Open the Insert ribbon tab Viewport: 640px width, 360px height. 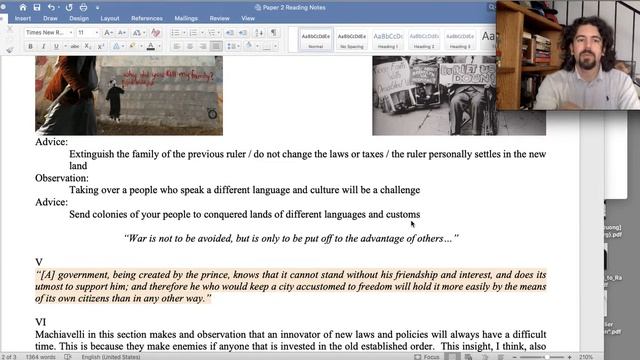(x=23, y=18)
